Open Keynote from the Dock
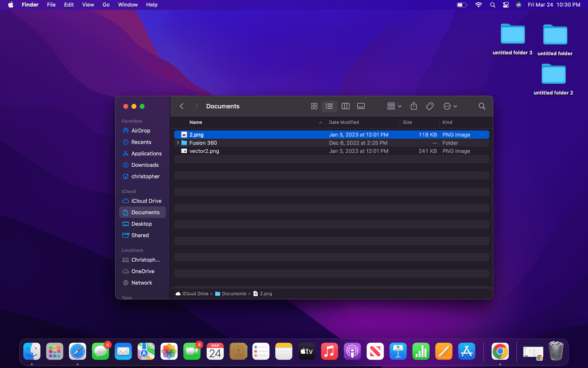The height and width of the screenshot is (368, 588). point(398,352)
